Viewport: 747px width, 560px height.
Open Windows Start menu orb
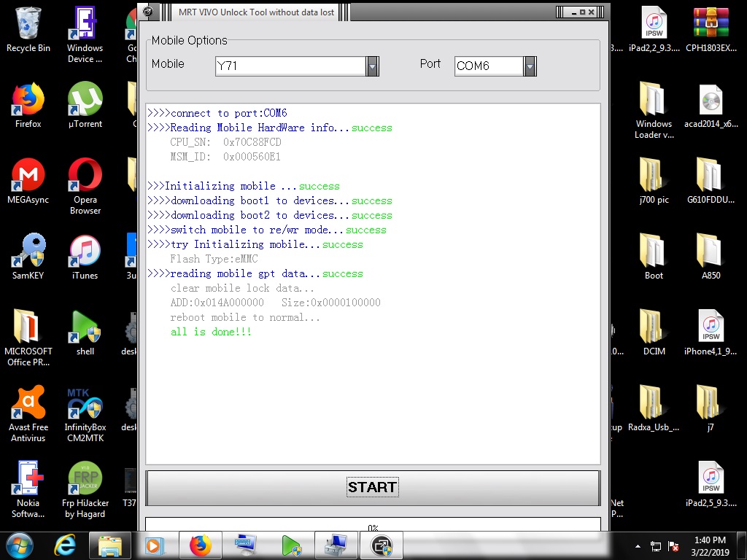coord(20,545)
